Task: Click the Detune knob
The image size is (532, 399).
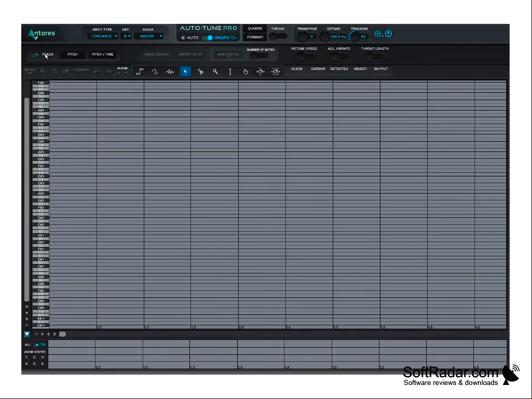Action: coord(324,36)
